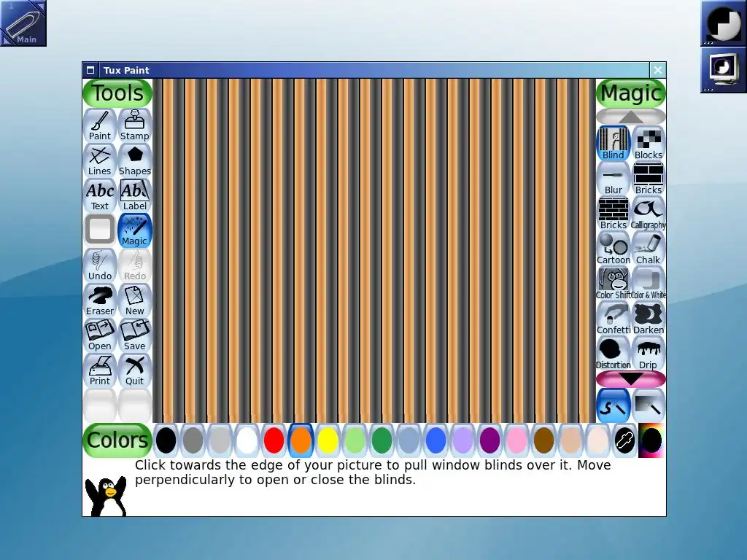747x560 pixels.
Task: Pick the sky blue color swatch
Action: [x=409, y=440]
